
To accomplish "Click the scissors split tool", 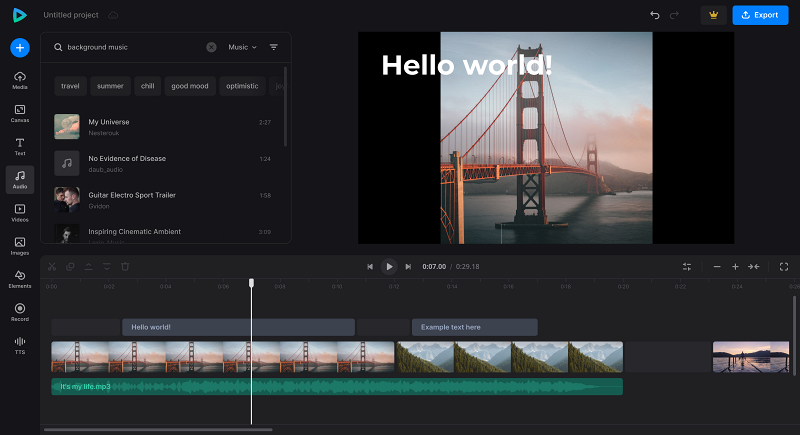I will (x=52, y=267).
